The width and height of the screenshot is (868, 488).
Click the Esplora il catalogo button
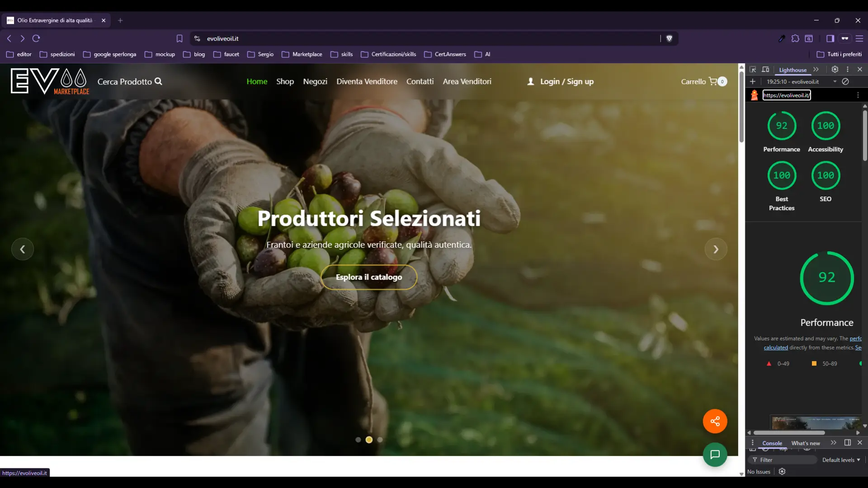368,277
